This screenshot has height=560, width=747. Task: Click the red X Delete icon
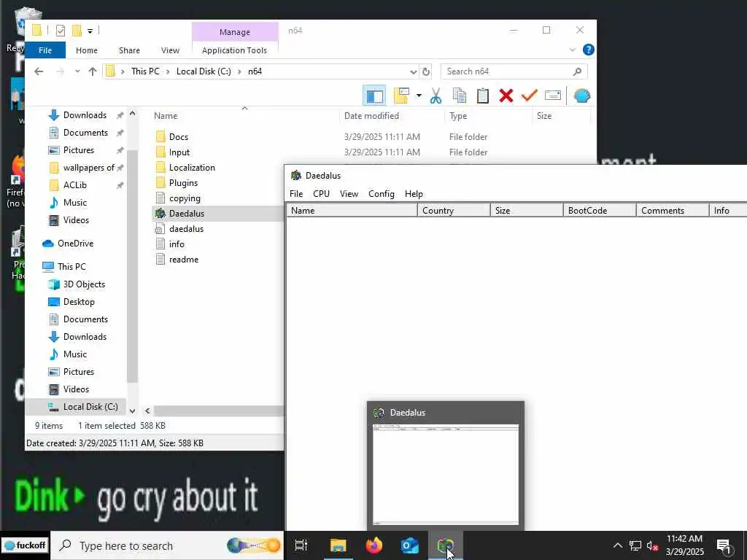(x=506, y=96)
